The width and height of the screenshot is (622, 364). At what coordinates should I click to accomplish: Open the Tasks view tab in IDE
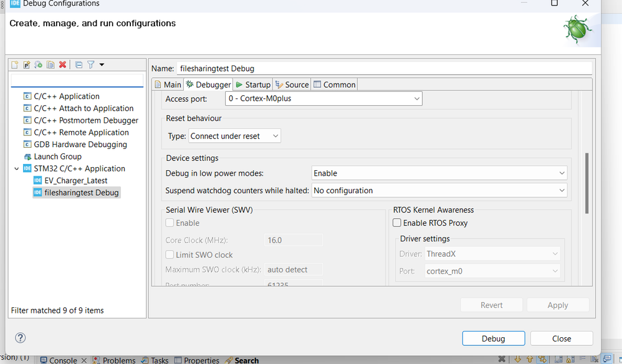(155, 360)
